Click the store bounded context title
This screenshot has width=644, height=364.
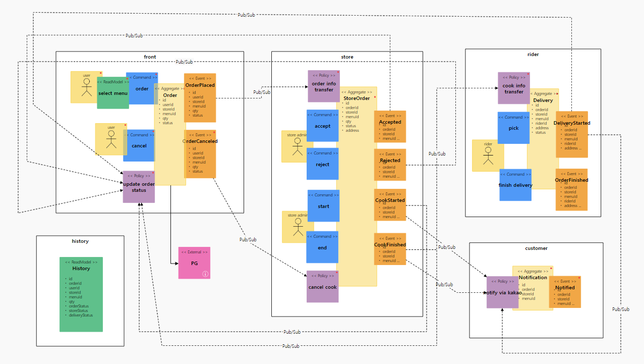[x=347, y=57]
